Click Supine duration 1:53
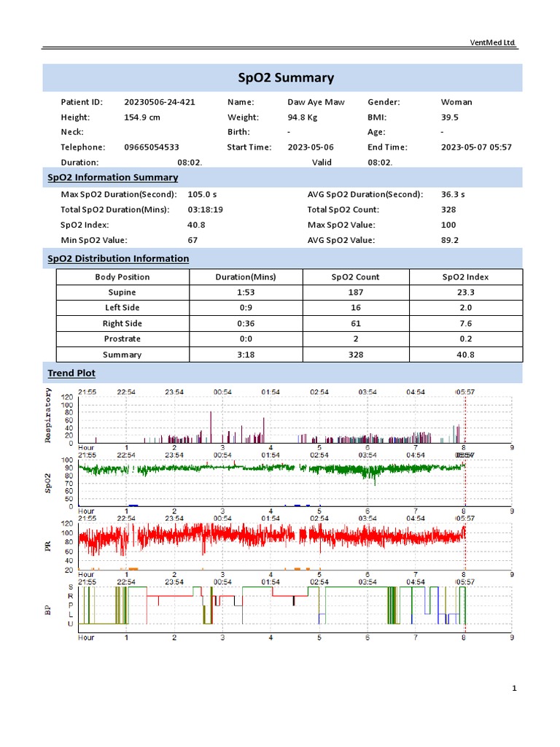This screenshot has width=560, height=747. pyautogui.click(x=246, y=293)
